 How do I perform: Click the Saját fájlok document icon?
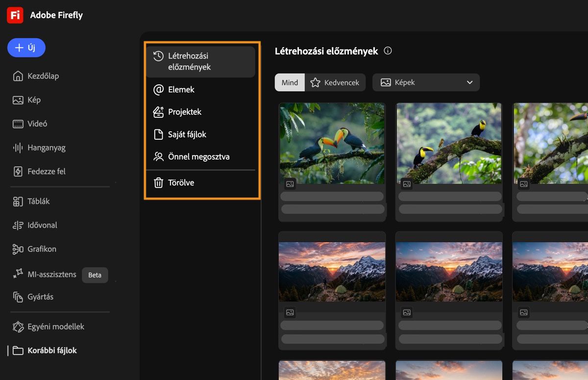[x=158, y=134]
